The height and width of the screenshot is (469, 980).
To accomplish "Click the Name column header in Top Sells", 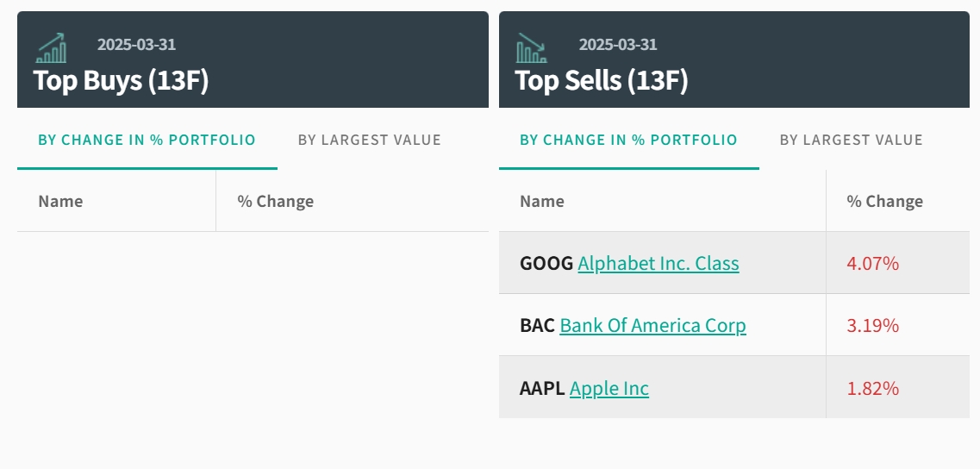I will [x=542, y=201].
